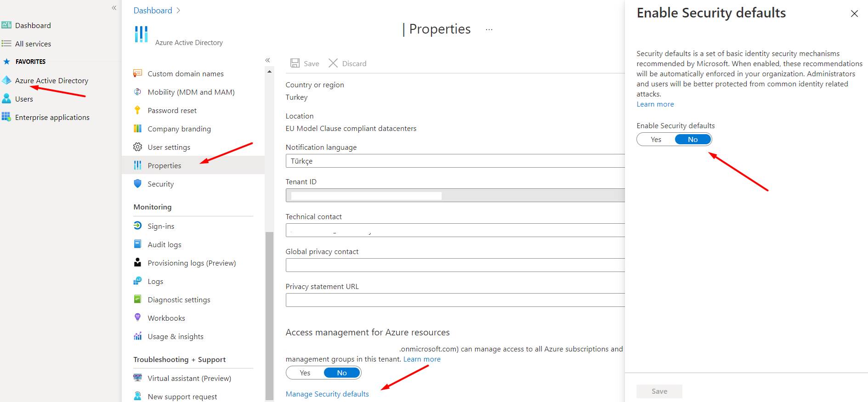Image resolution: width=868 pixels, height=402 pixels.
Task: Click the Company branding icon
Action: (137, 129)
